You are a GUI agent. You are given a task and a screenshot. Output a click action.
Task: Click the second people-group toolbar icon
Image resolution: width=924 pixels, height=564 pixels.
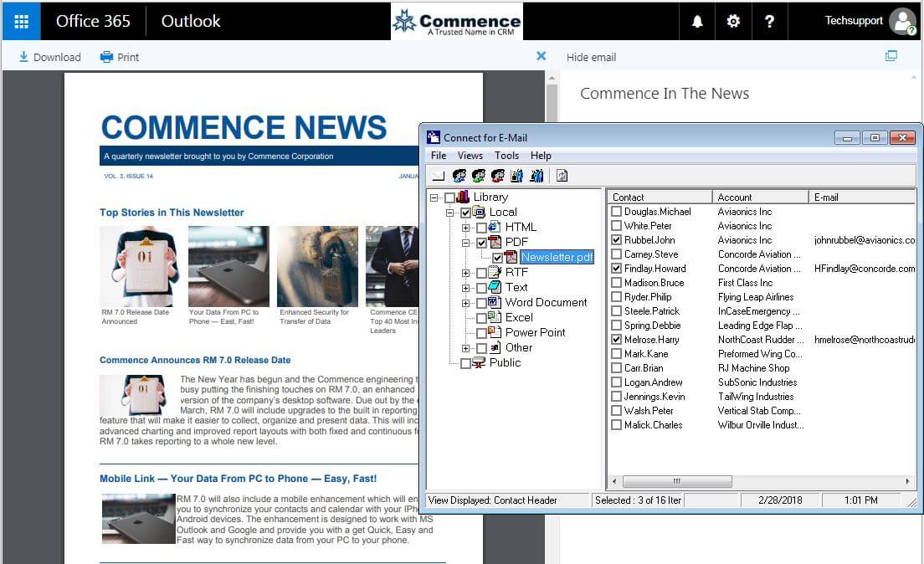pyautogui.click(x=536, y=176)
